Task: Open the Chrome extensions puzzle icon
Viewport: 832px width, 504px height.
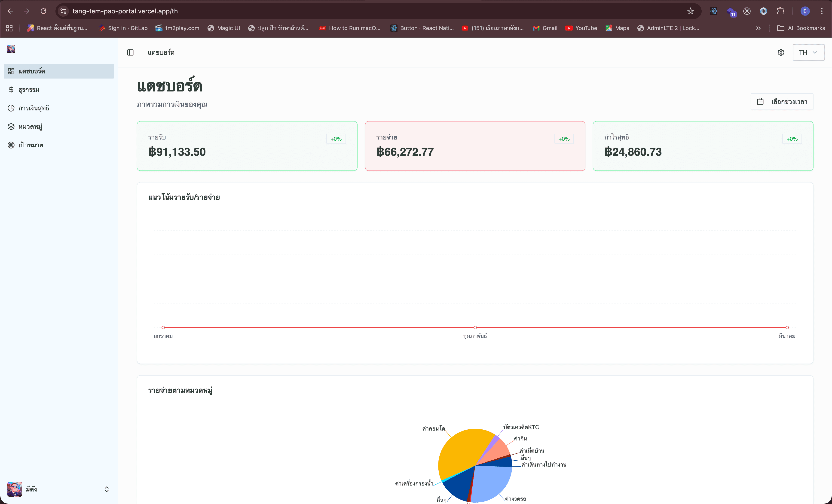Action: [780, 11]
